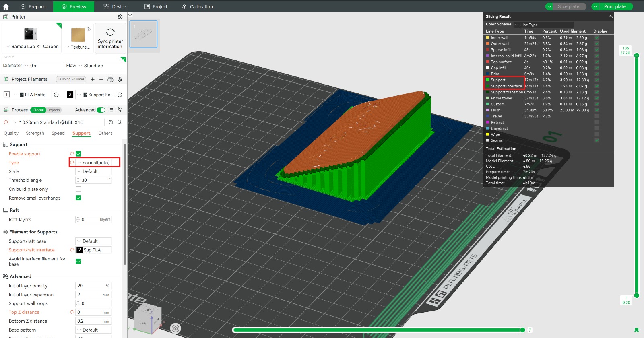The height and width of the screenshot is (338, 644).
Task: Hide Prime tower lines in Display column
Action: [597, 98]
